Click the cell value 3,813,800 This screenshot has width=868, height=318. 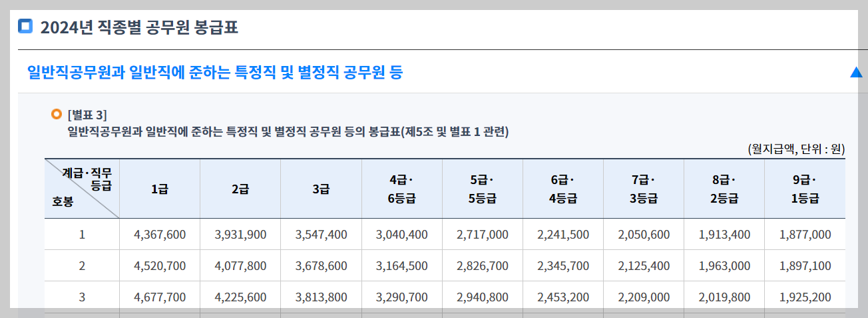pyautogui.click(x=321, y=297)
